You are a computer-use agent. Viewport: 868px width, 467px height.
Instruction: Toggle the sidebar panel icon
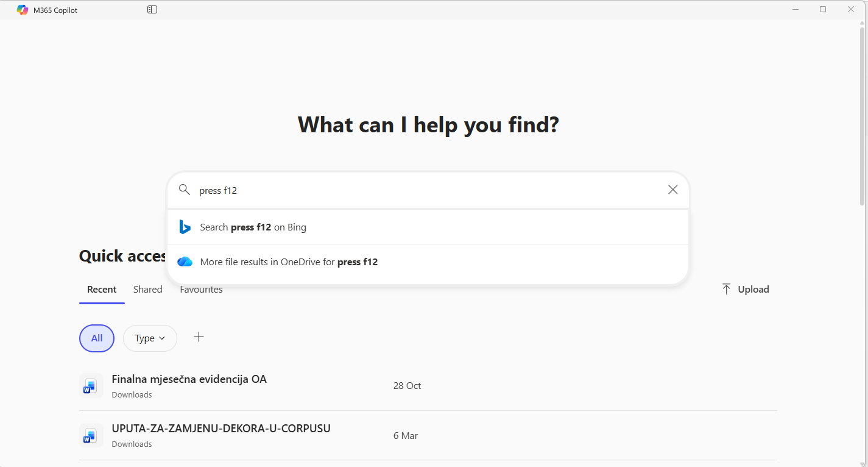tap(152, 10)
